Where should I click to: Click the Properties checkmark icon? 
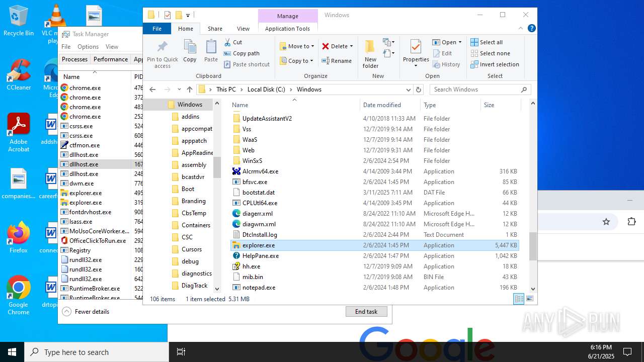416,47
